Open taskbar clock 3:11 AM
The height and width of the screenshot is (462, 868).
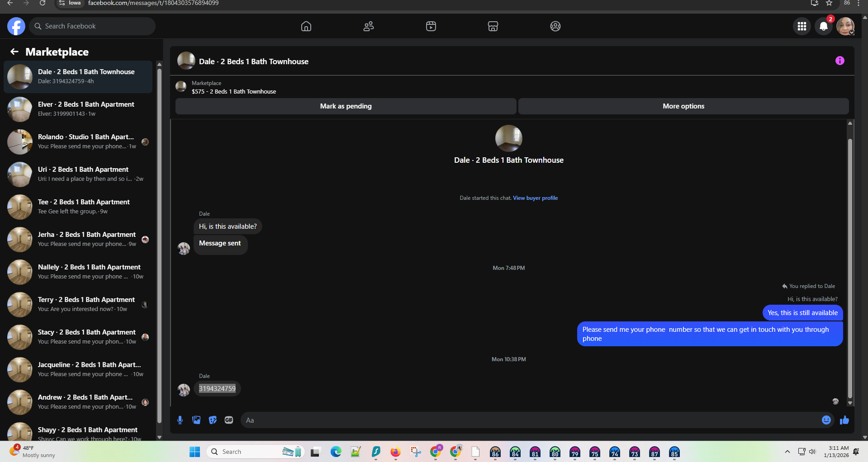tap(836, 452)
